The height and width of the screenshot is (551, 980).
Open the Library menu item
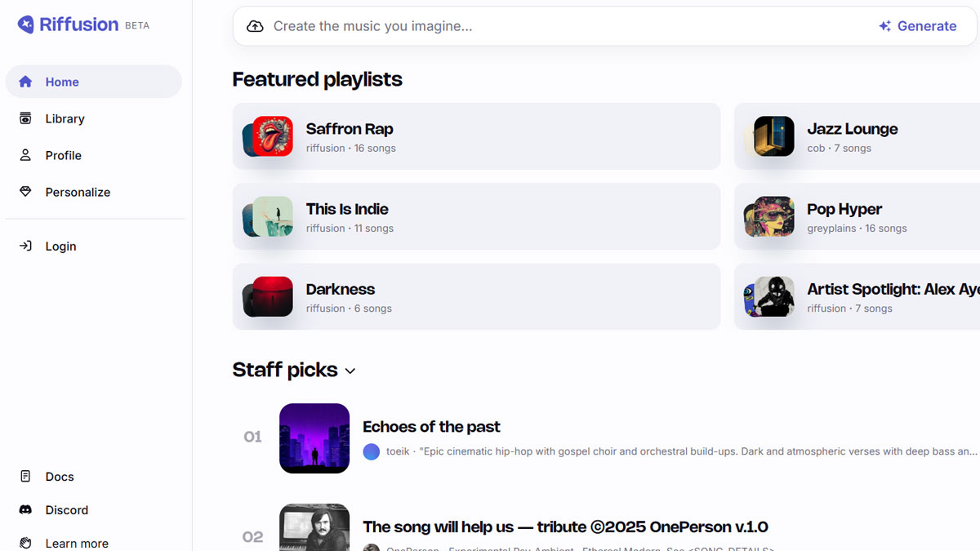(65, 118)
